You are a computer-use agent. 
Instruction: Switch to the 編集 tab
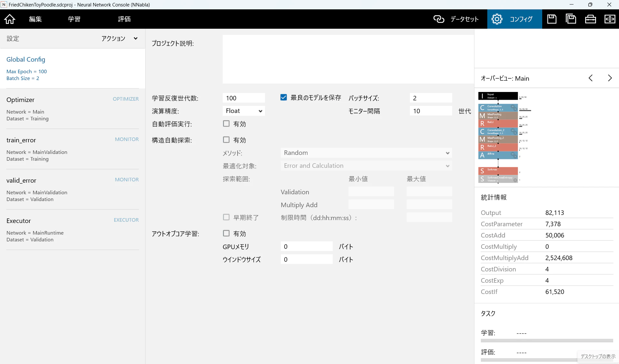(36, 19)
